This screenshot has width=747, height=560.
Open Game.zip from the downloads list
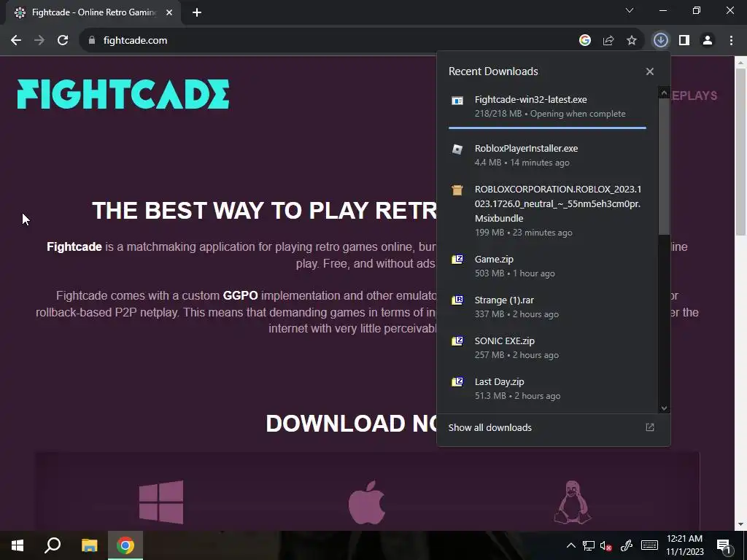tap(547, 265)
